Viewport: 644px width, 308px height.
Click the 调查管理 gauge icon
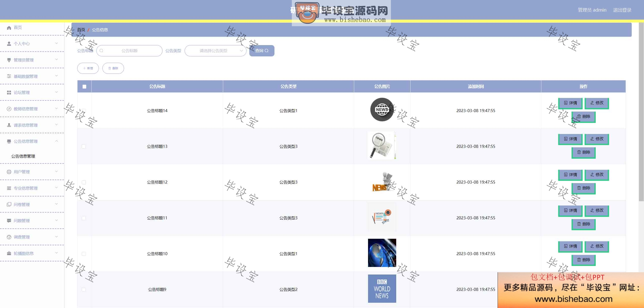click(x=9, y=237)
